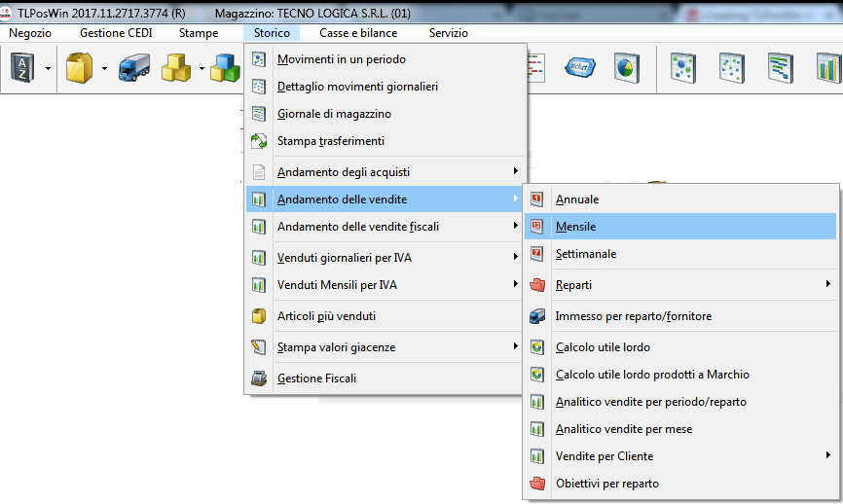The image size is (843, 504).
Task: Click the stacked yellow cubes toolbar icon
Action: (175, 68)
